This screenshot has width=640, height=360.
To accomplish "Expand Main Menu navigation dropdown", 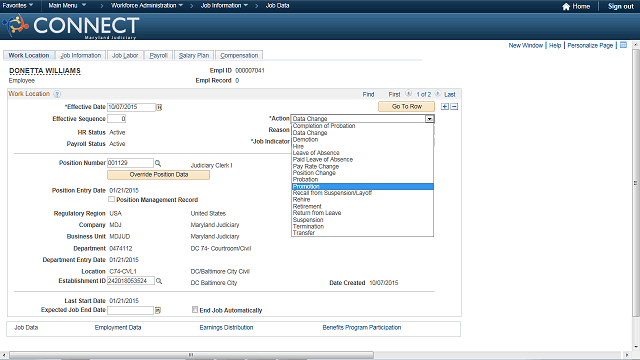I will pos(67,6).
